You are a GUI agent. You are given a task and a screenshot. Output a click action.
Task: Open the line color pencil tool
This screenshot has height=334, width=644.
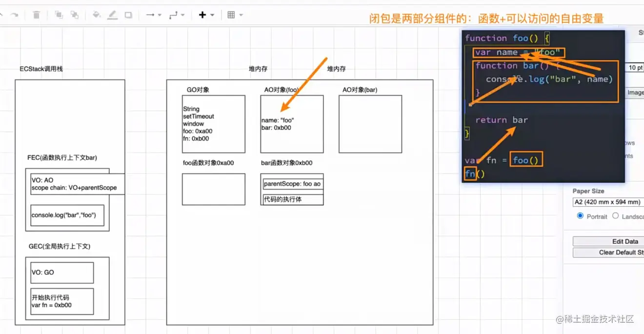[x=112, y=15]
